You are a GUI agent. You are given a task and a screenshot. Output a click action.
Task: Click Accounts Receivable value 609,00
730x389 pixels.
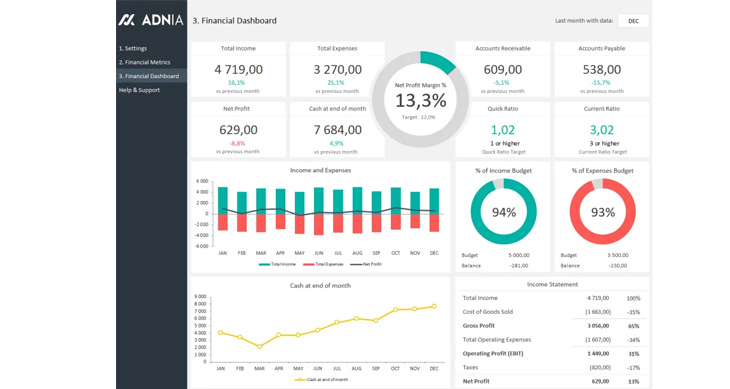(x=503, y=70)
